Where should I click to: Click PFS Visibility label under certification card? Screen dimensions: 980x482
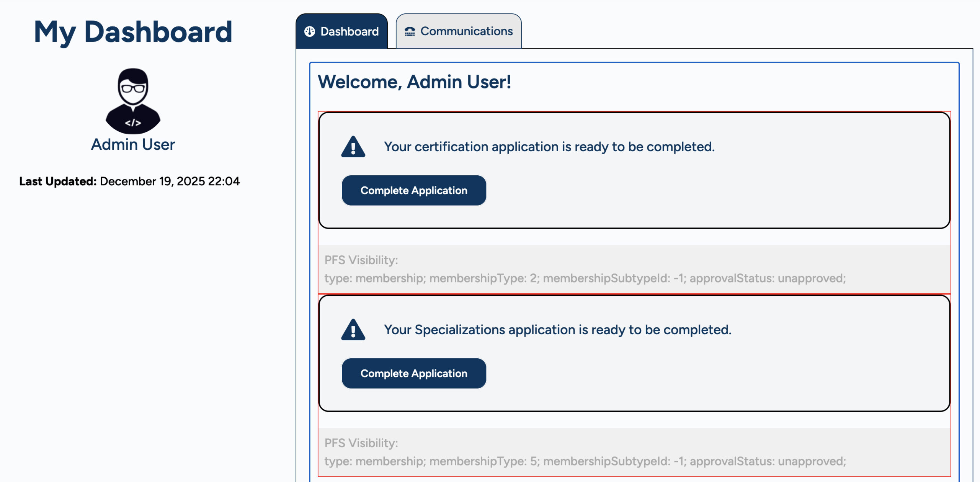click(361, 260)
